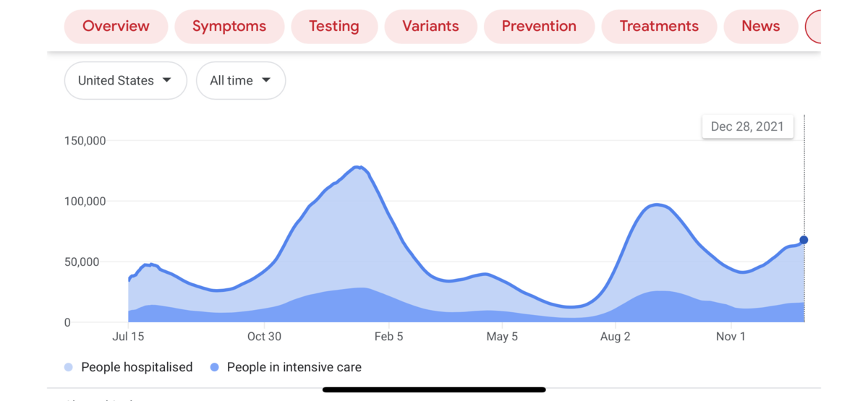Screen dimensions: 868x401
Task: Switch to the Symptoms tab
Action: pyautogui.click(x=229, y=27)
